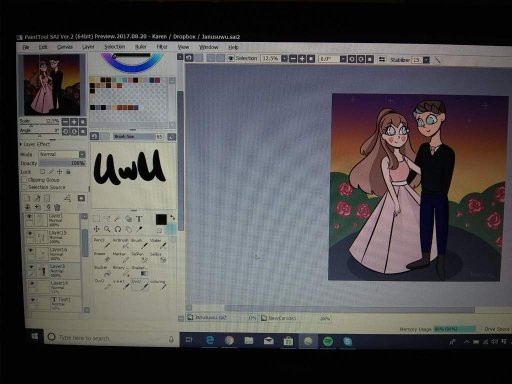Select the Move tool
The image size is (512, 384).
click(96, 229)
